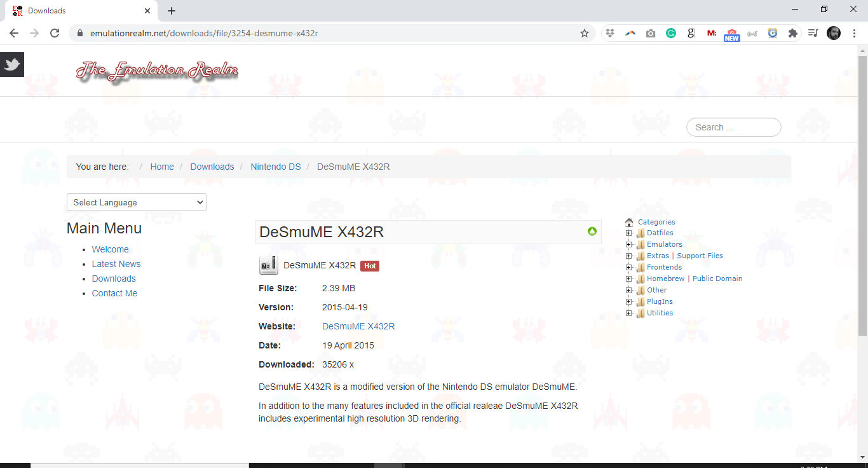The height and width of the screenshot is (468, 868).
Task: Open Contact Me in the Main Menu
Action: coord(114,293)
